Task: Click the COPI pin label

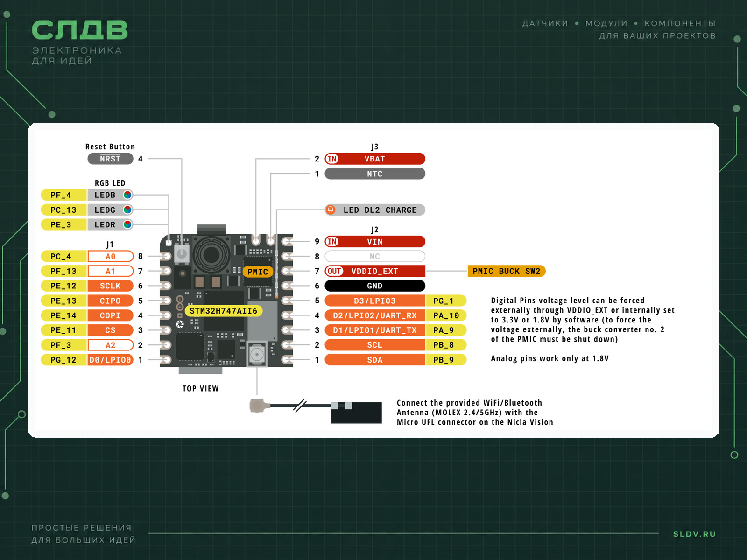Action: (110, 315)
